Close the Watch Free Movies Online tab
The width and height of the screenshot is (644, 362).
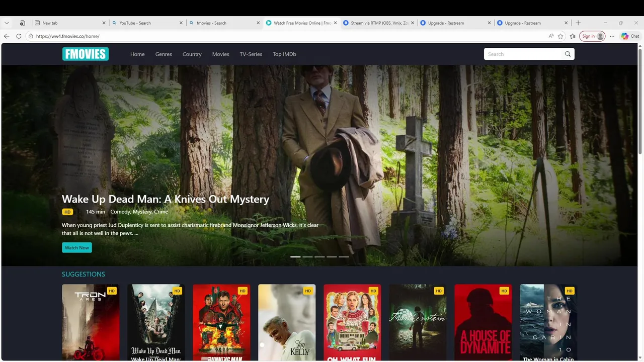pos(336,23)
